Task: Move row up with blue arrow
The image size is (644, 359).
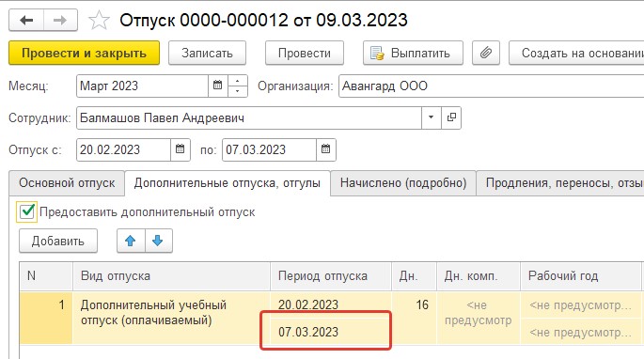Action: pos(131,241)
